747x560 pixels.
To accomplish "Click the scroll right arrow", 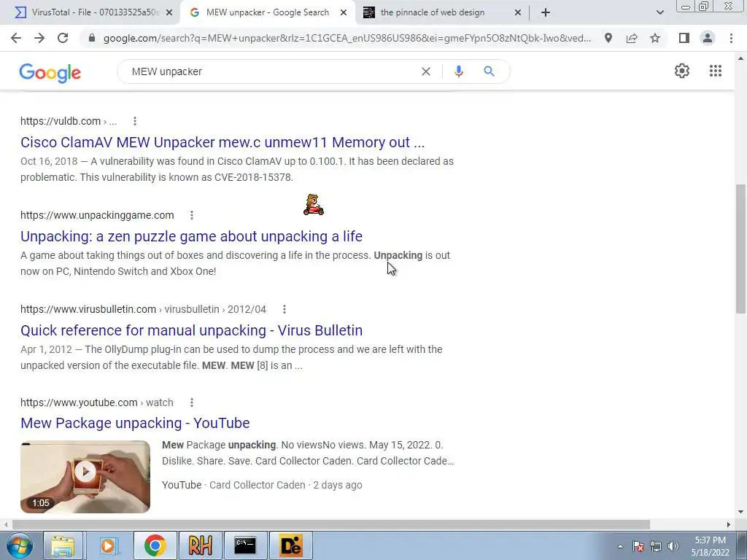I will coord(729,524).
